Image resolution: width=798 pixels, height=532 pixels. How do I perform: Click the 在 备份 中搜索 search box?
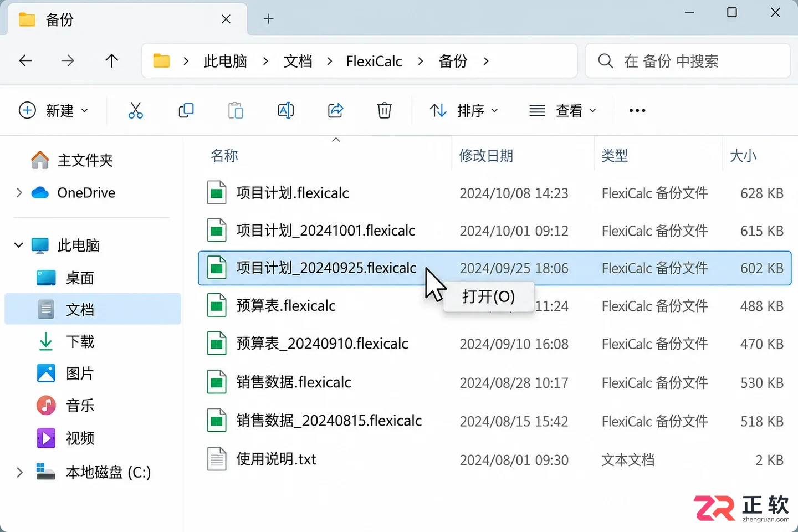coord(688,60)
